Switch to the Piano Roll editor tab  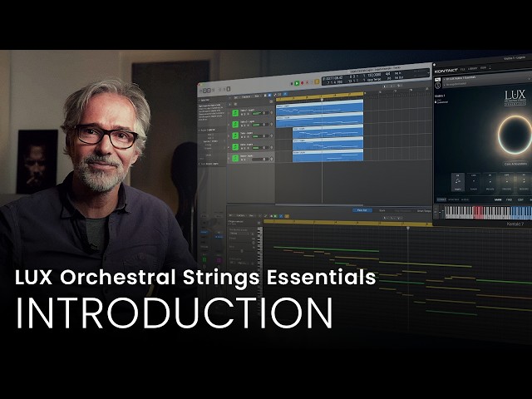click(362, 210)
